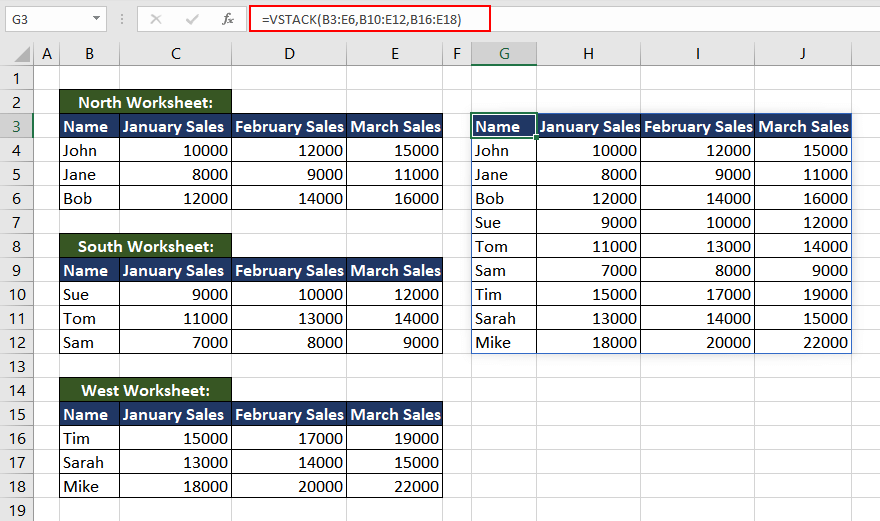Select column H header

click(588, 54)
